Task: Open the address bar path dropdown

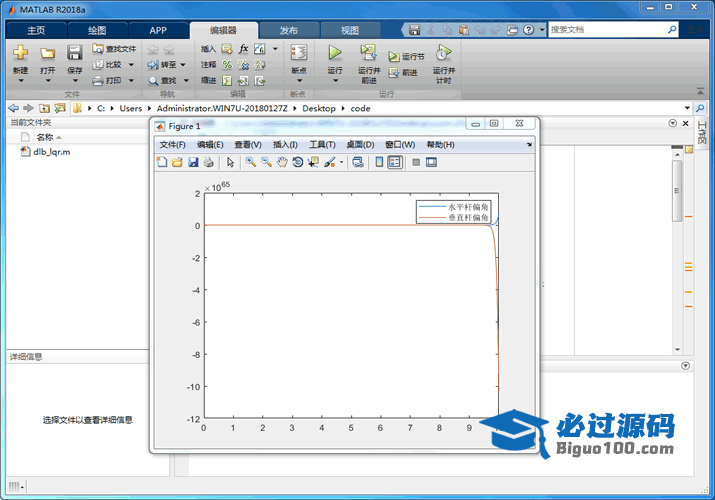Action: (687, 108)
